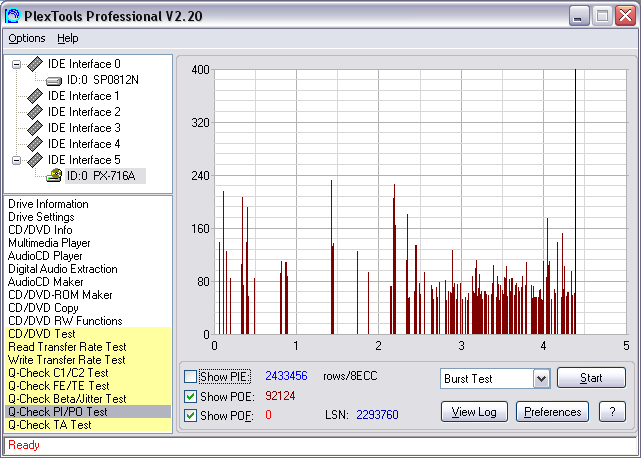Select Q-Check Beta/Jitter Test

point(88,399)
